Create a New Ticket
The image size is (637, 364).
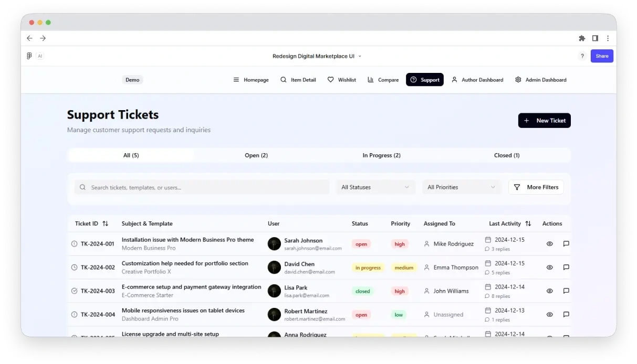click(x=545, y=120)
